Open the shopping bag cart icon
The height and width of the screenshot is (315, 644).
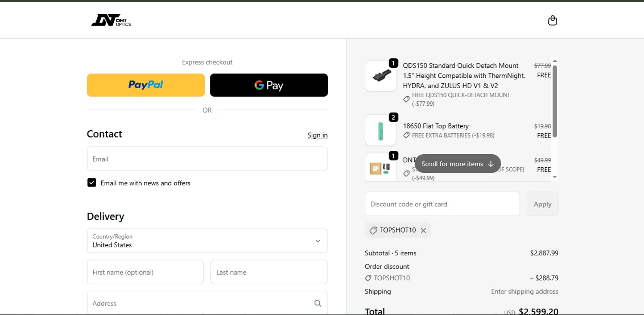(x=553, y=21)
